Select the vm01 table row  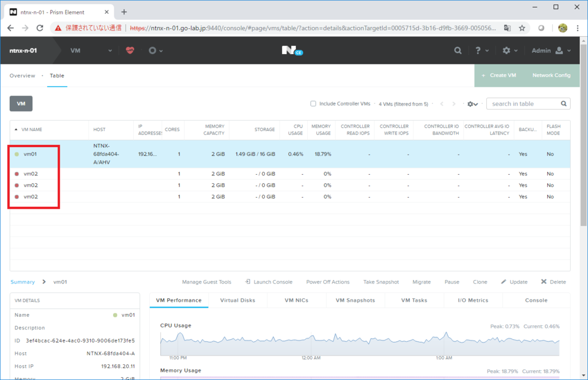pos(290,154)
